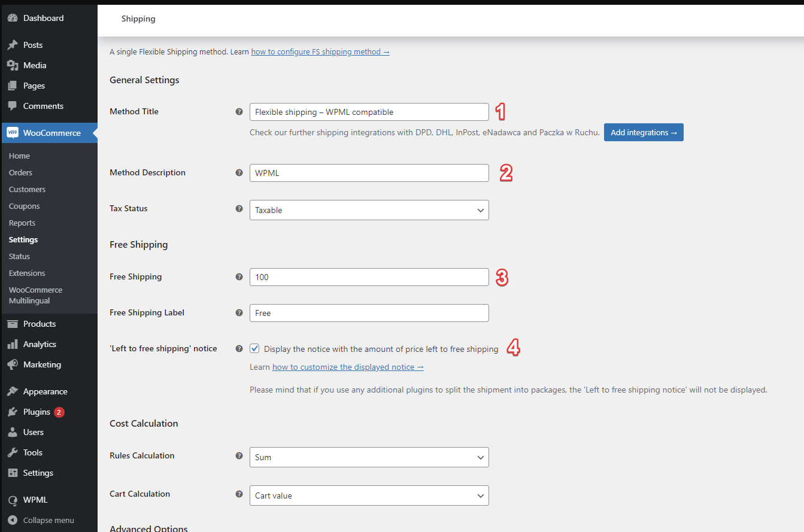Click the Plugins update count badge
This screenshot has width=804, height=532.
point(59,412)
